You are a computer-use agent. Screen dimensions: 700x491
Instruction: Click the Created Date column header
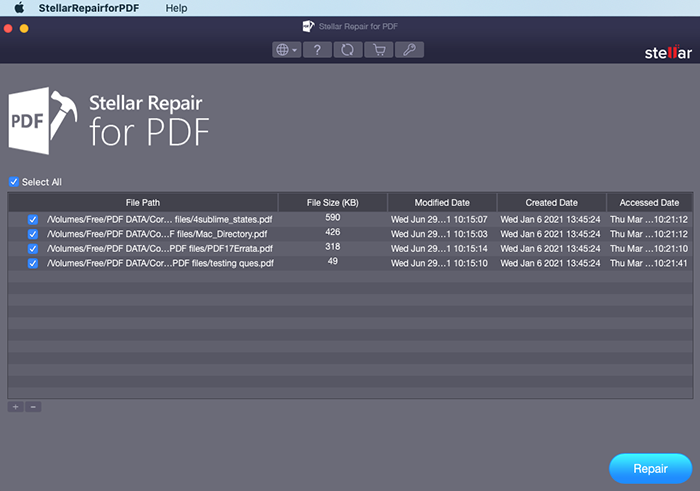(x=551, y=203)
